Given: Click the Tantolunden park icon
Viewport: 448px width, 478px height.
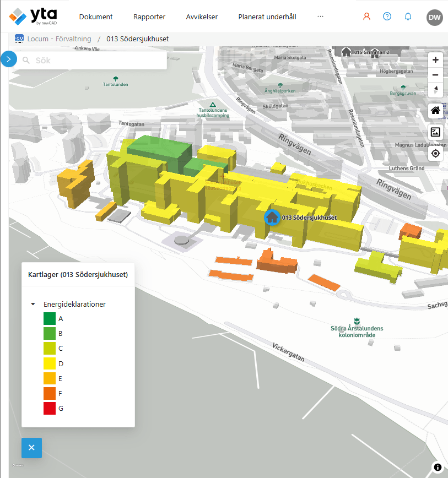Looking at the screenshot, I should [115, 79].
